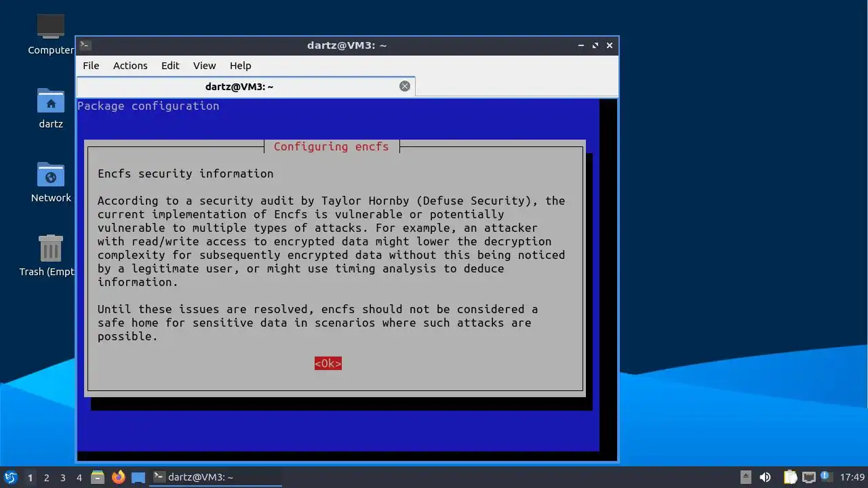868x488 pixels.
Task: Open the volume control tray icon
Action: 766,477
